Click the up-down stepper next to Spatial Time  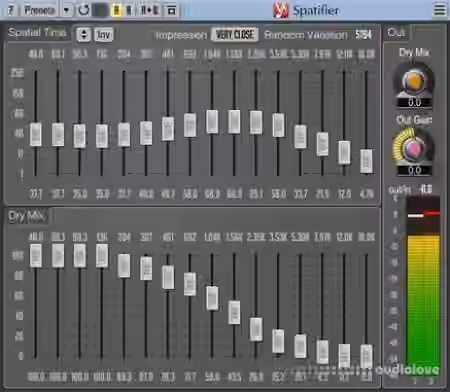[83, 34]
